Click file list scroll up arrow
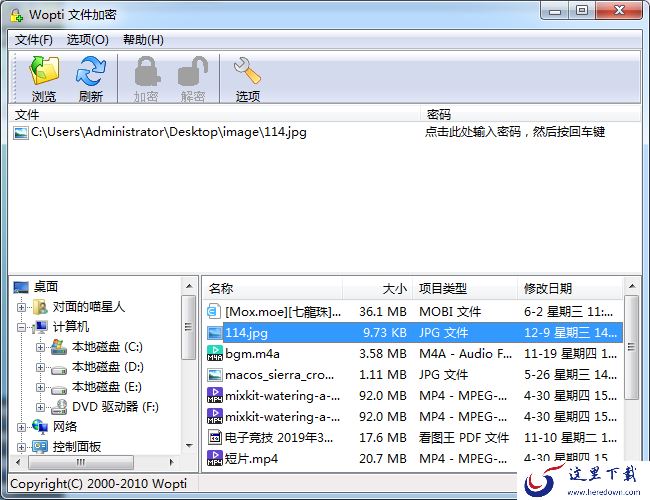This screenshot has height=500, width=650. tap(632, 286)
